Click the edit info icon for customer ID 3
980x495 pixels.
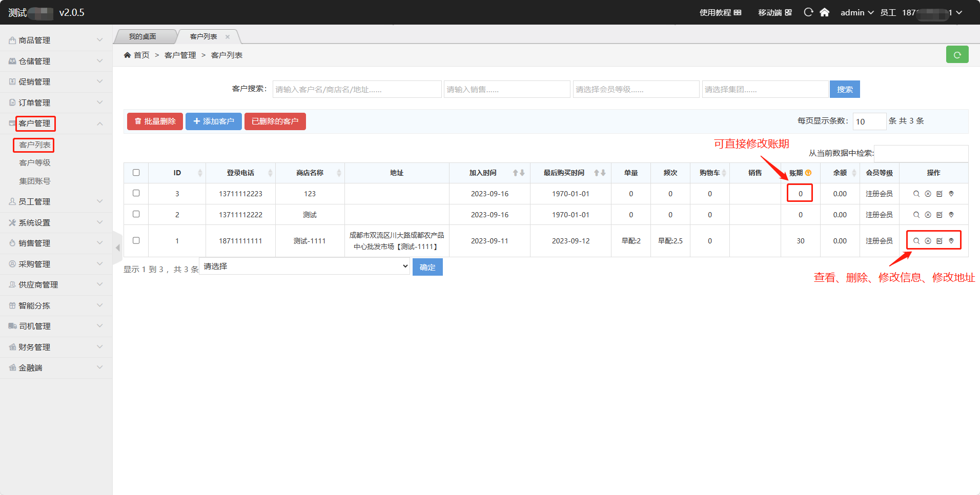pos(940,194)
